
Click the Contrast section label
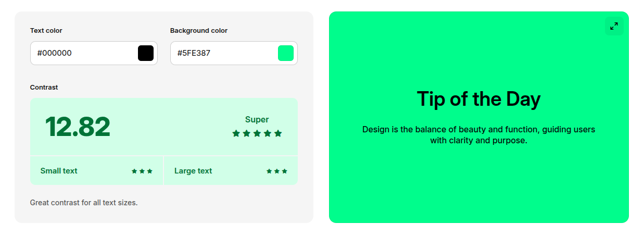pyautogui.click(x=44, y=88)
